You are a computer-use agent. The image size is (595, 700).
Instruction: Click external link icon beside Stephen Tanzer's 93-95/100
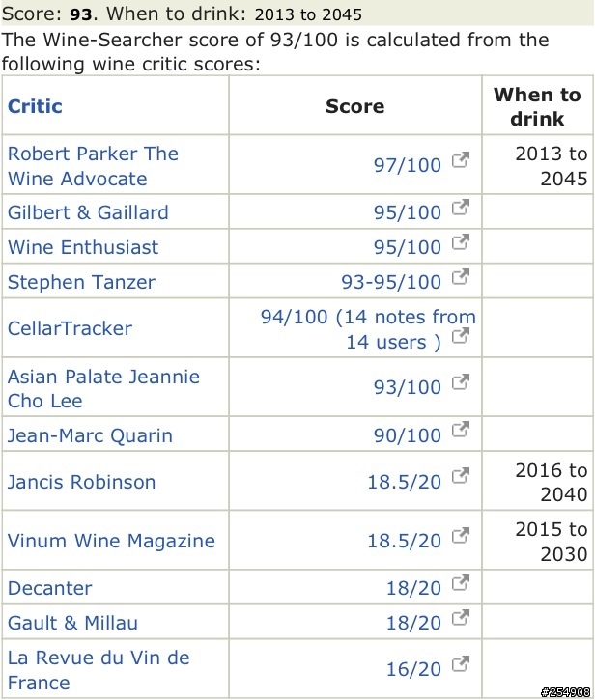(x=461, y=277)
